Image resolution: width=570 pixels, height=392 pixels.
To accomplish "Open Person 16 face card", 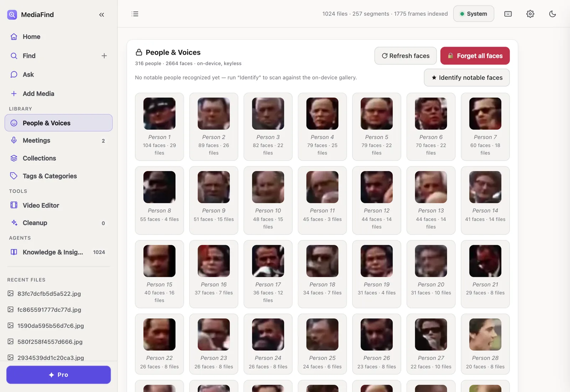I will tap(214, 274).
